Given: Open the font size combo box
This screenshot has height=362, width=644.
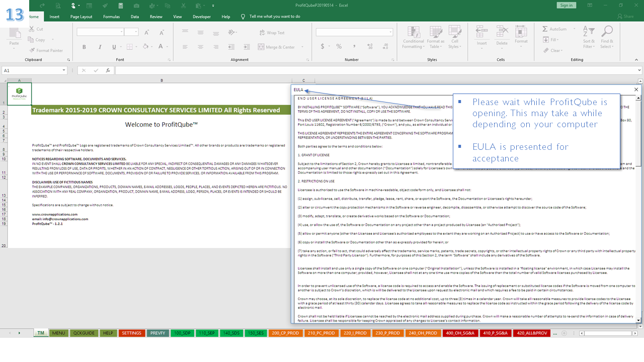Looking at the screenshot, I should pos(131,32).
